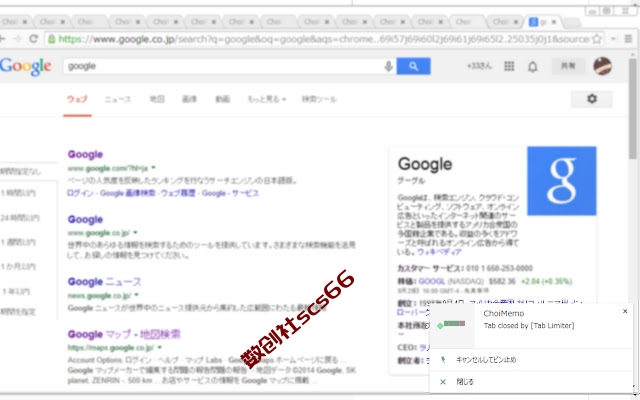Open the Google マップ - 地図検索 result

point(124,334)
